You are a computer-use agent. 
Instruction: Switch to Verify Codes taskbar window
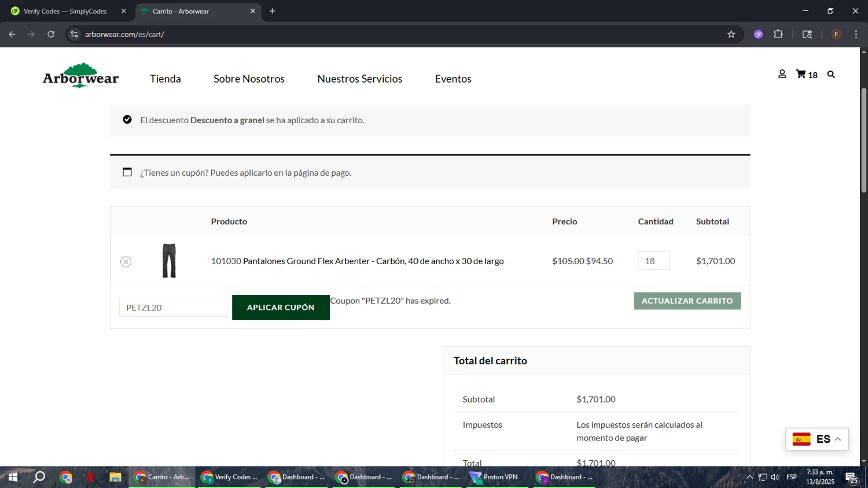(x=229, y=477)
